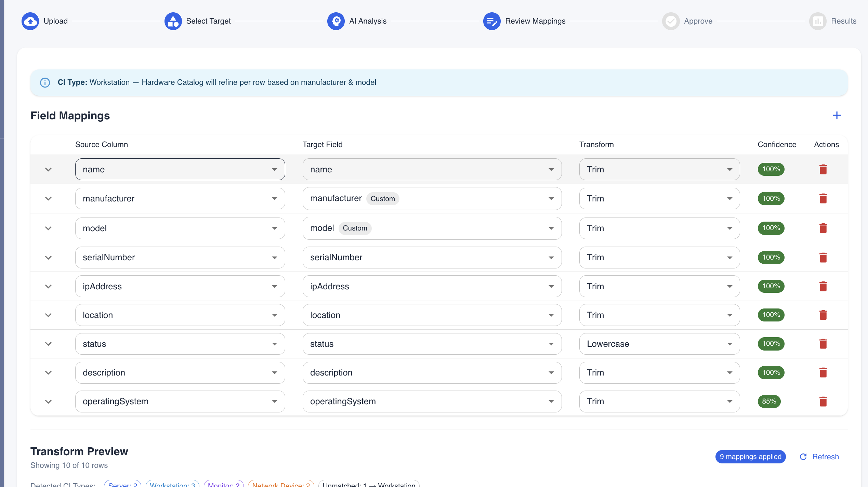The height and width of the screenshot is (487, 868).
Task: Open the ipAddress target field dropdown
Action: 432,286
